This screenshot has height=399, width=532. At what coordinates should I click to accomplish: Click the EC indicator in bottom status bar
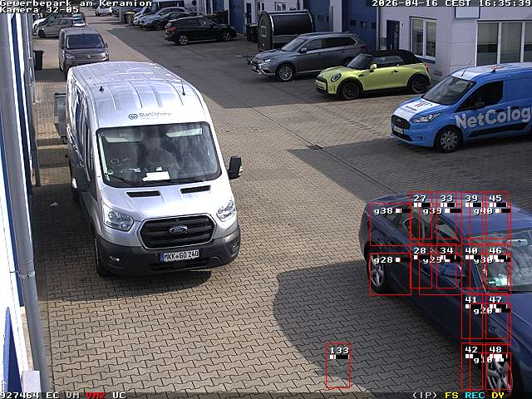click(52, 395)
